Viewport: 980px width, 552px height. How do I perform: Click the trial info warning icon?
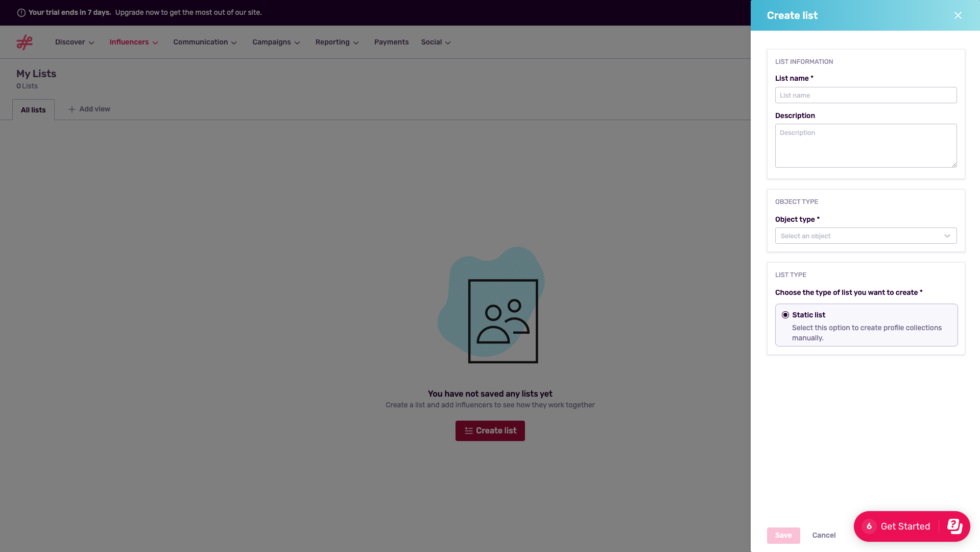click(x=21, y=13)
